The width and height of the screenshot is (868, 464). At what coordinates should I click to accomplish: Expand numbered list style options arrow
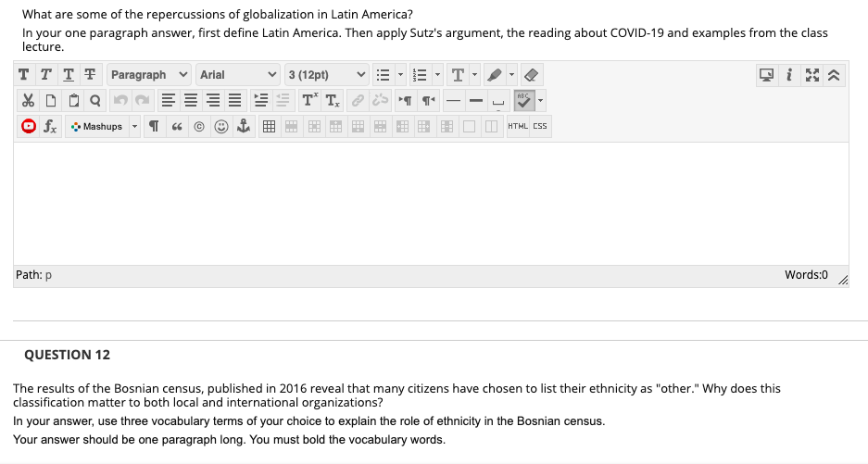[x=438, y=75]
